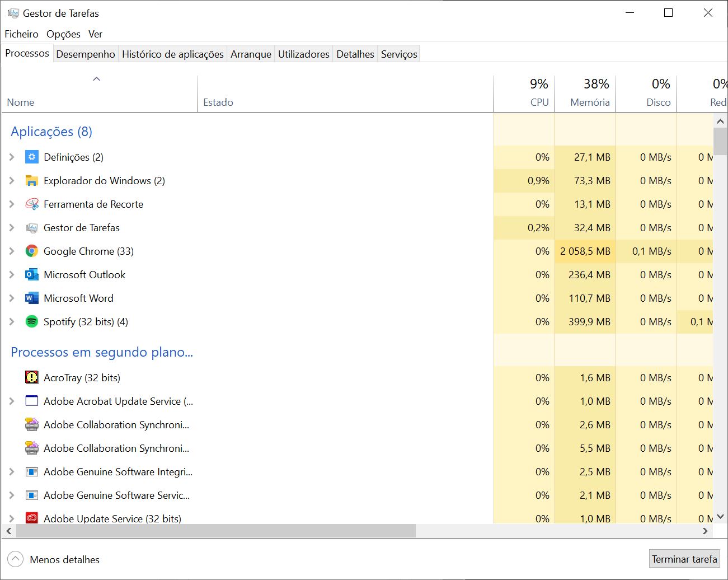Switch to the Desempenho tab
This screenshot has height=580, width=728.
(86, 54)
